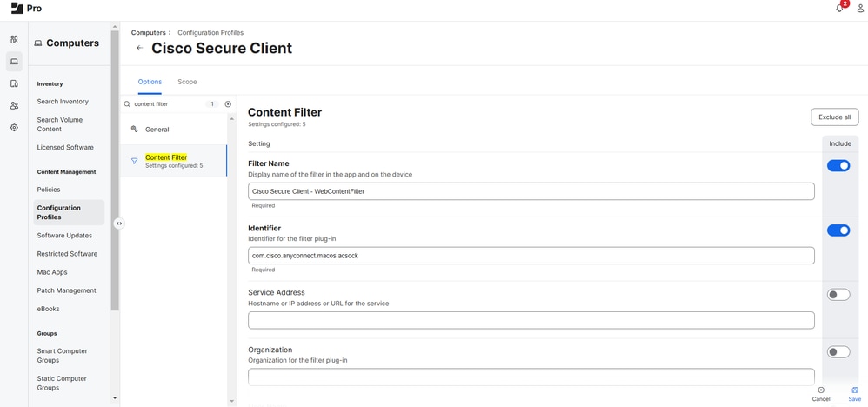Screen dimensions: 868x407
Task: Go back using the arrow beside Cisco Secure Client
Action: click(139, 49)
